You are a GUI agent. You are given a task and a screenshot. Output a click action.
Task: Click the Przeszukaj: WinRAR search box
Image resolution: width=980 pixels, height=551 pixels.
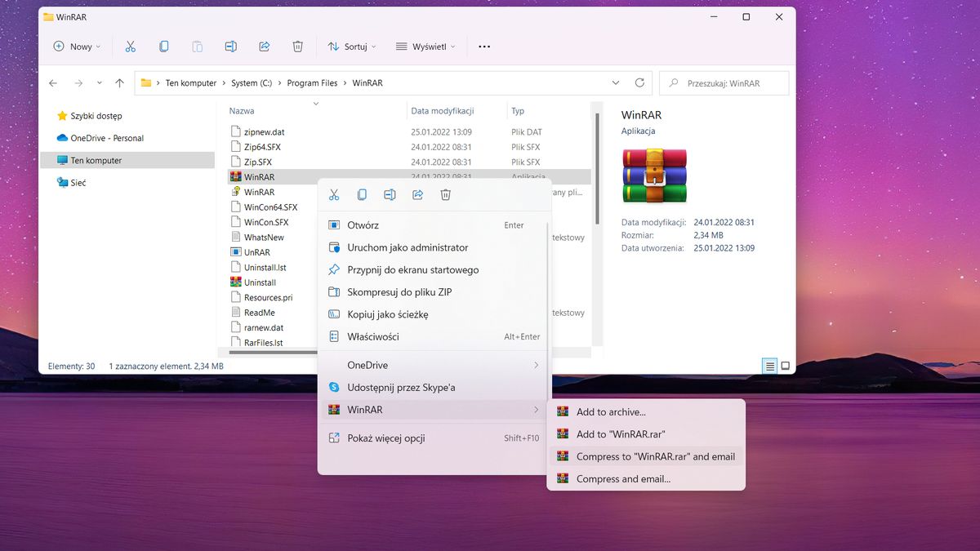click(724, 82)
